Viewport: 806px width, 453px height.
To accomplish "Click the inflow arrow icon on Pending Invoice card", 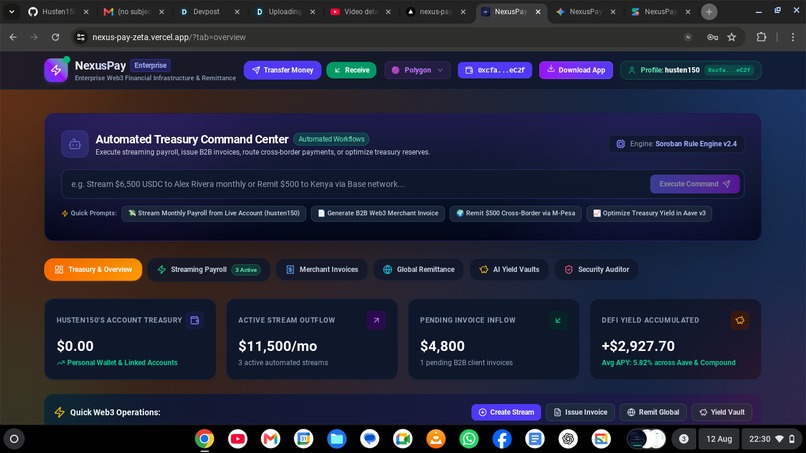I will [558, 320].
